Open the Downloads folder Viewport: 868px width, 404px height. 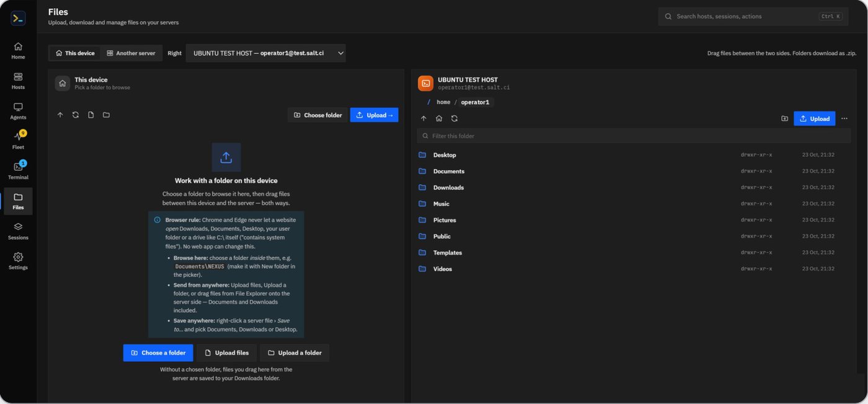tap(634, 187)
